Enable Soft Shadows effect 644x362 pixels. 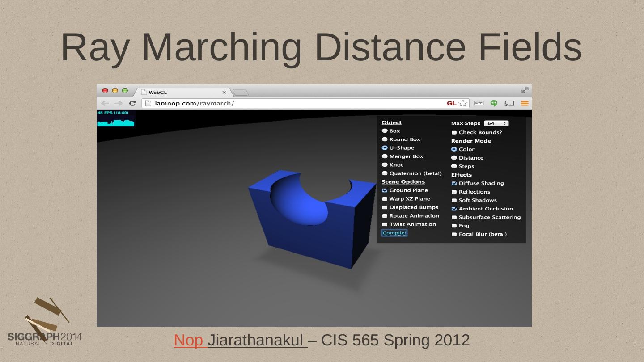(x=454, y=200)
